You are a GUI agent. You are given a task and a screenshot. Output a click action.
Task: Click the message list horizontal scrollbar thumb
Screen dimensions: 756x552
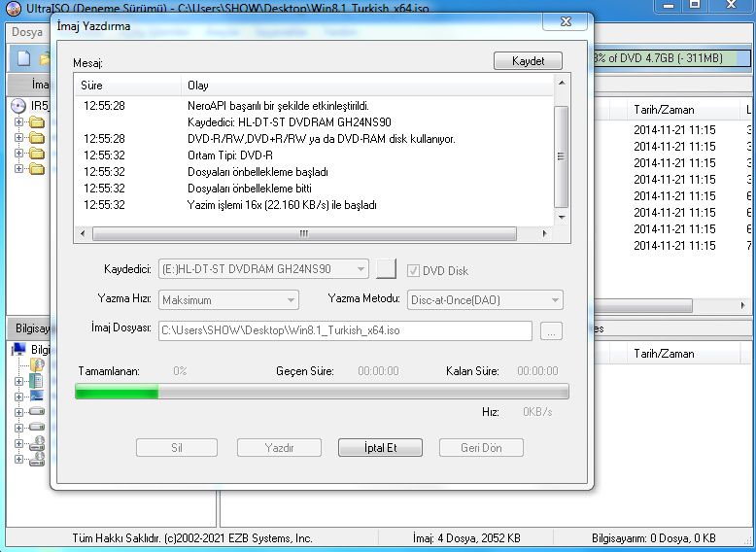(x=304, y=234)
